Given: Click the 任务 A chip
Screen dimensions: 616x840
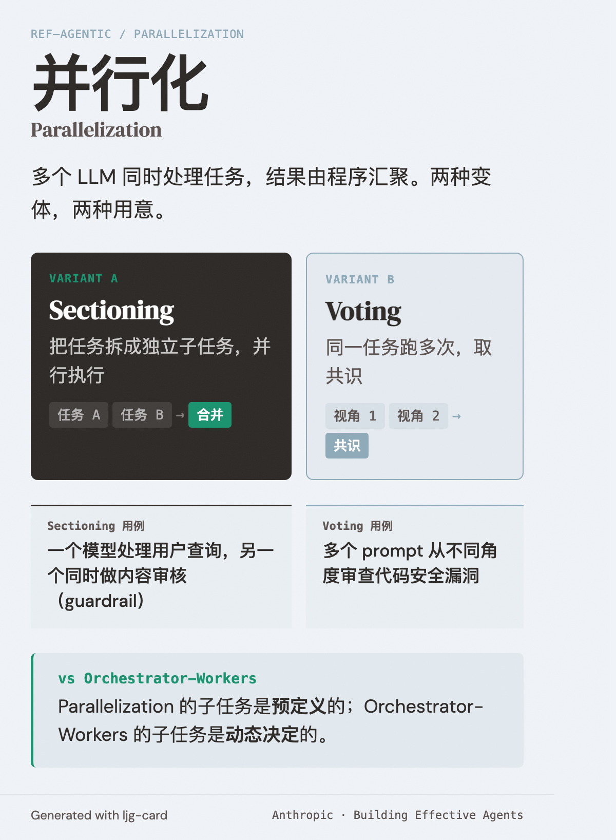Looking at the screenshot, I should (x=79, y=415).
